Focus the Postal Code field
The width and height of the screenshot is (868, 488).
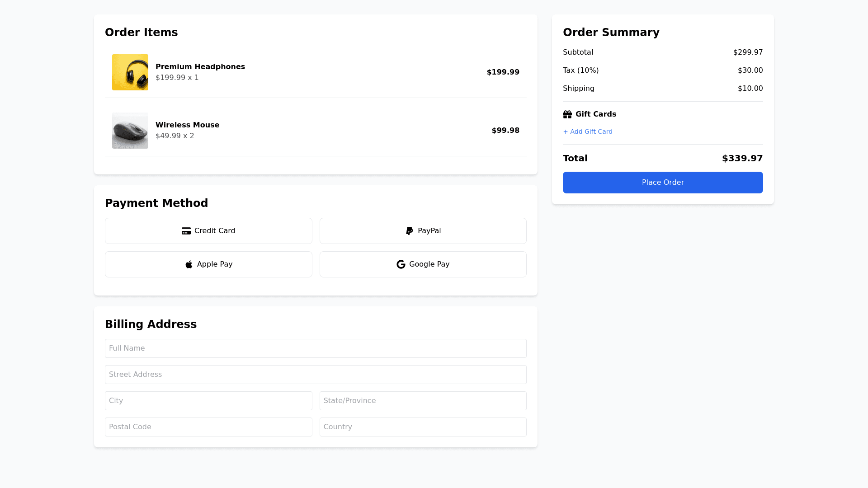pos(208,427)
